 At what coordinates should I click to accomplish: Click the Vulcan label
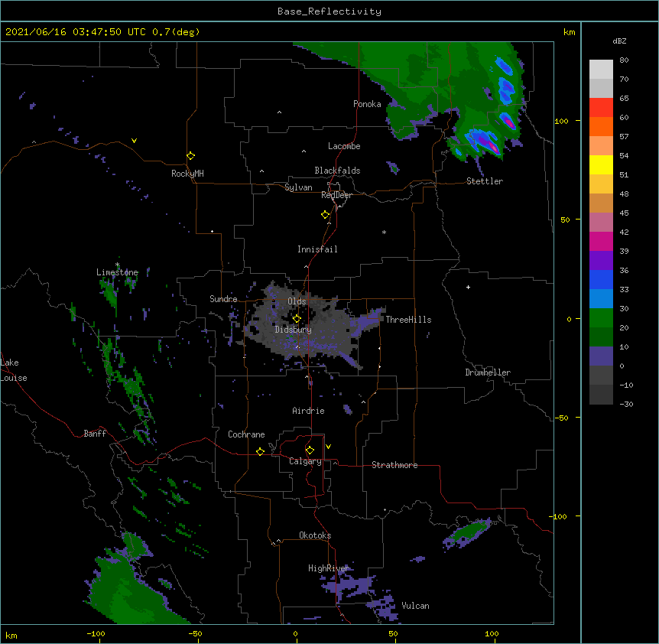coord(415,606)
